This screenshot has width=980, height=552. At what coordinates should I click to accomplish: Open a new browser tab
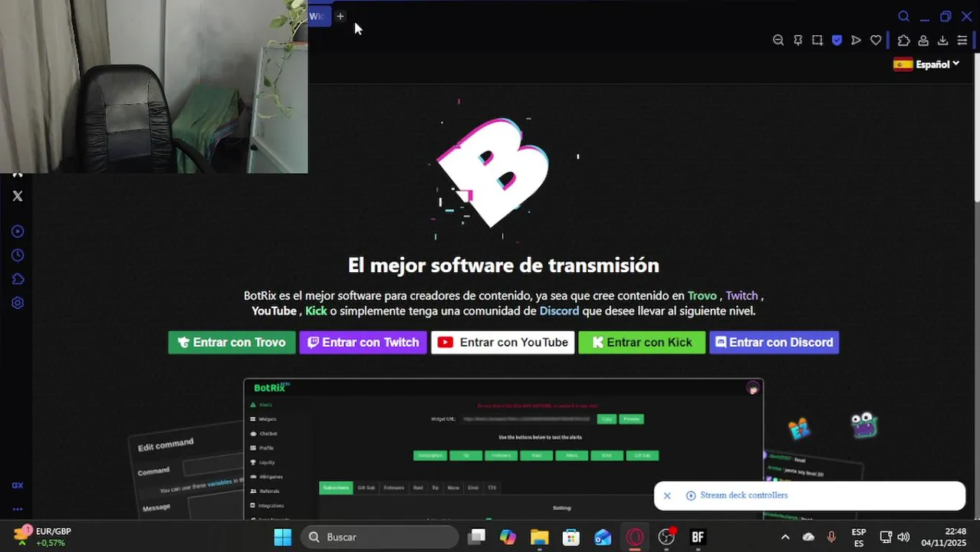click(340, 16)
